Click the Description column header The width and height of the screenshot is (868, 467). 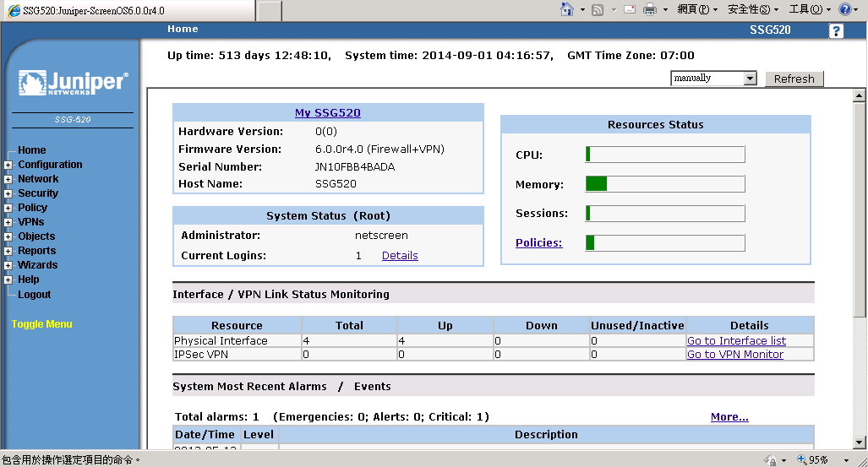click(546, 435)
